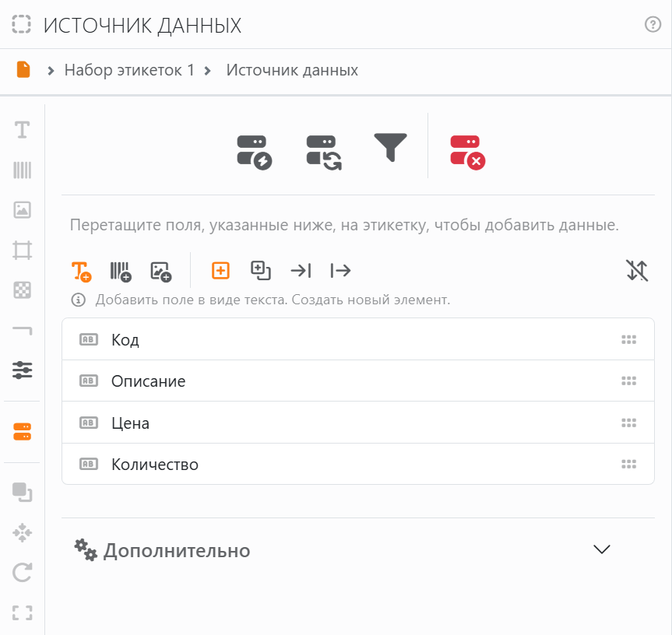Click the rotate icon in the sidebar
Viewport: 672px width, 635px height.
23,573
